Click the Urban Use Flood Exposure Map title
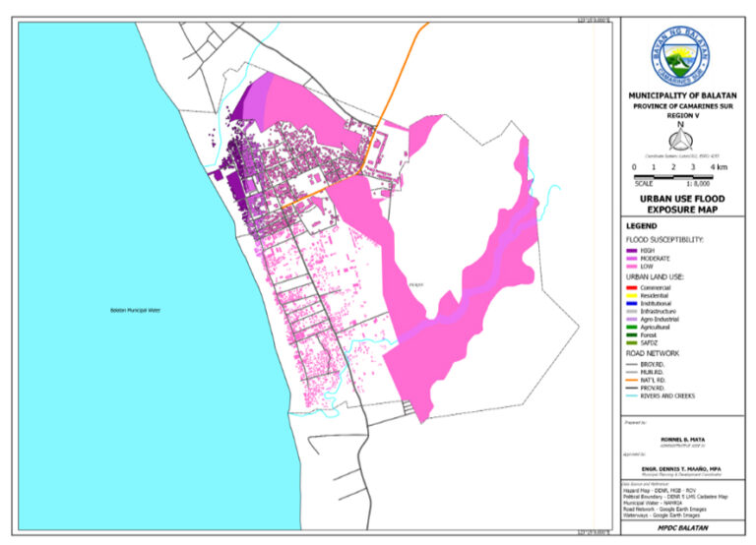The width and height of the screenshot is (756, 545). (681, 204)
